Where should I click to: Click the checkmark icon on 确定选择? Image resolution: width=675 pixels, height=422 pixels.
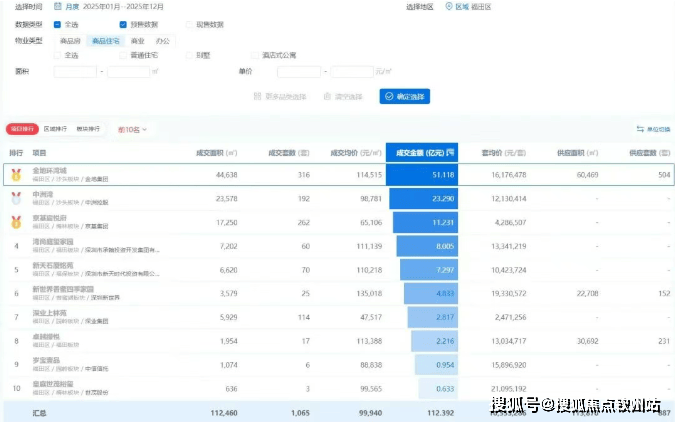388,97
